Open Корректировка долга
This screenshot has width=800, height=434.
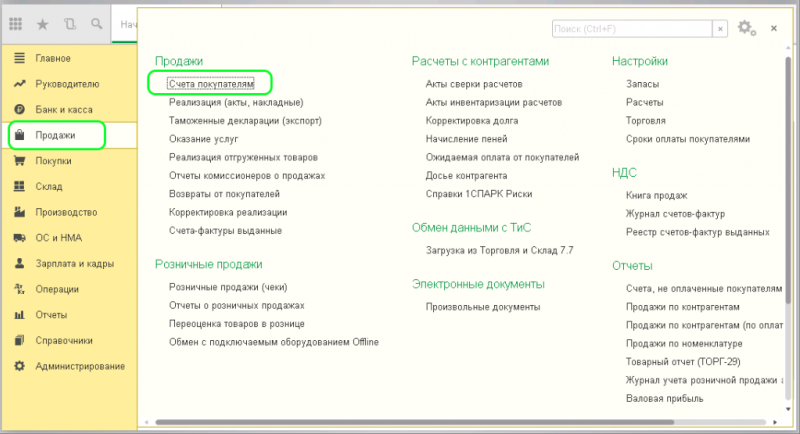(472, 120)
